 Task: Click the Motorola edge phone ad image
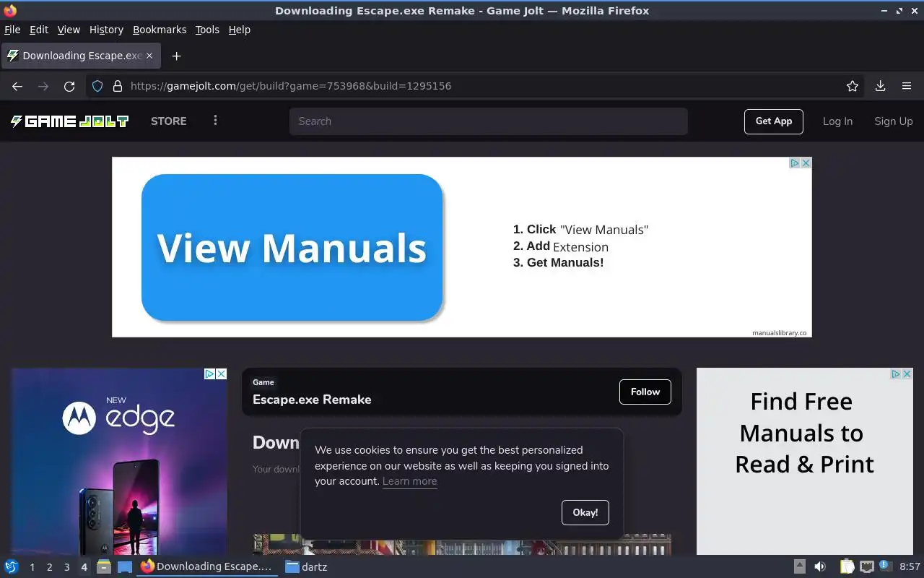point(119,462)
